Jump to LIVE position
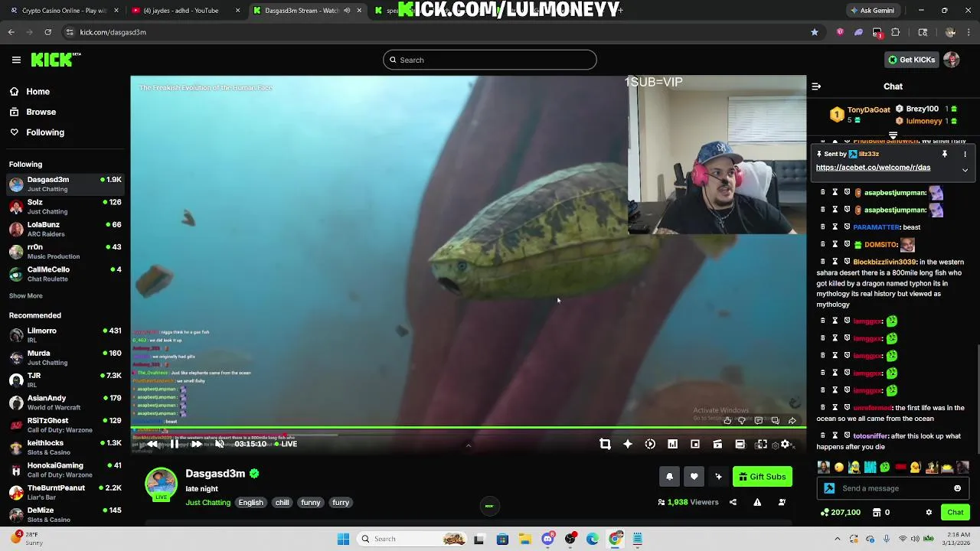Screen dimensions: 980x551 point(286,444)
